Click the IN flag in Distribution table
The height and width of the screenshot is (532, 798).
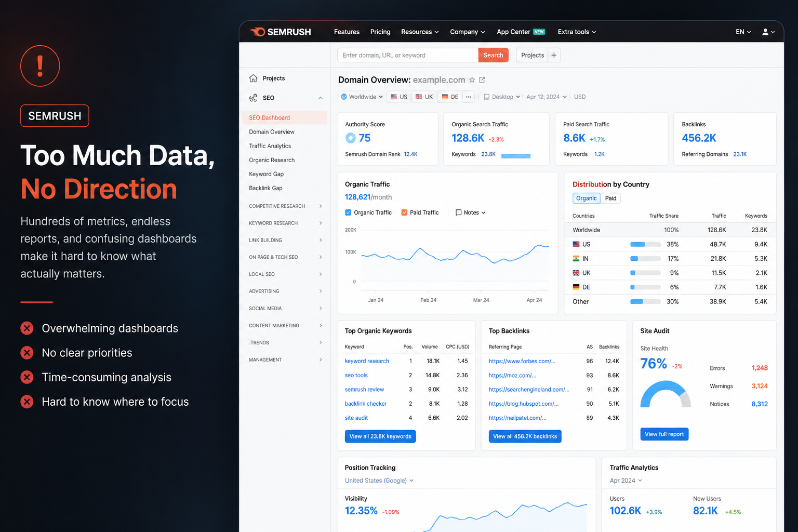(x=576, y=259)
